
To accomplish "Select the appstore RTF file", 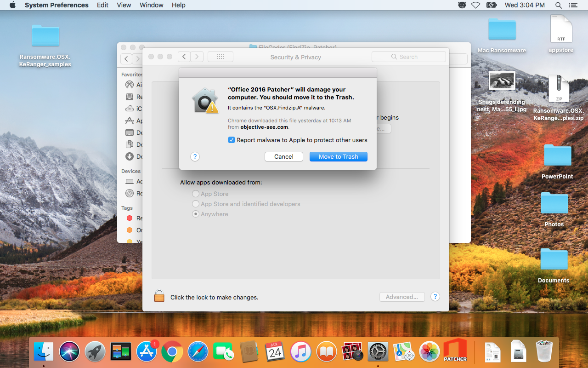I will click(x=561, y=34).
